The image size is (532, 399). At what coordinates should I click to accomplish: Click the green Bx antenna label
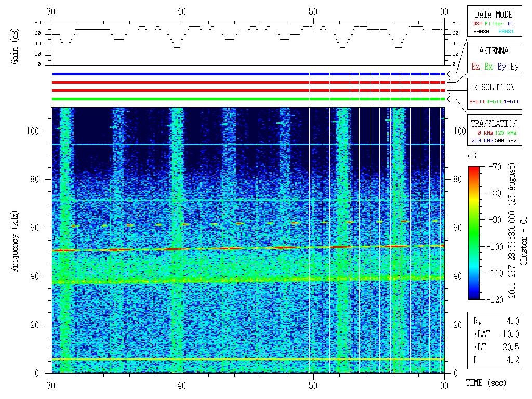(x=488, y=66)
